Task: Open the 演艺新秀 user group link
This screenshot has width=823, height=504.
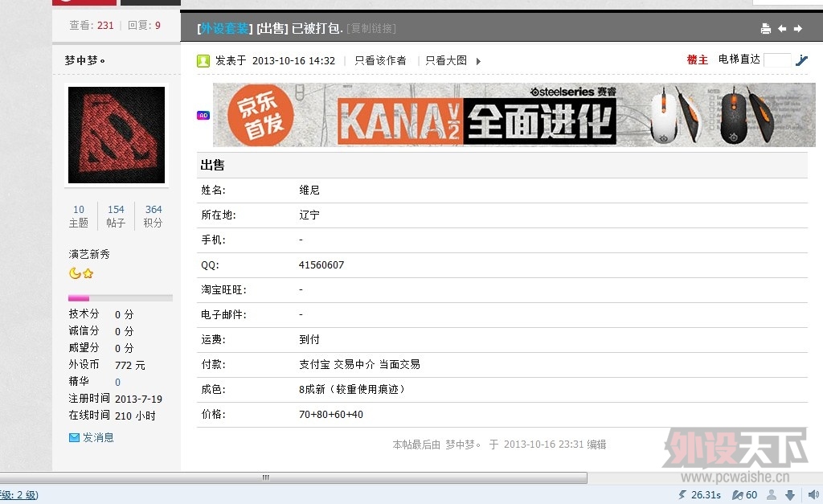Action: [89, 254]
